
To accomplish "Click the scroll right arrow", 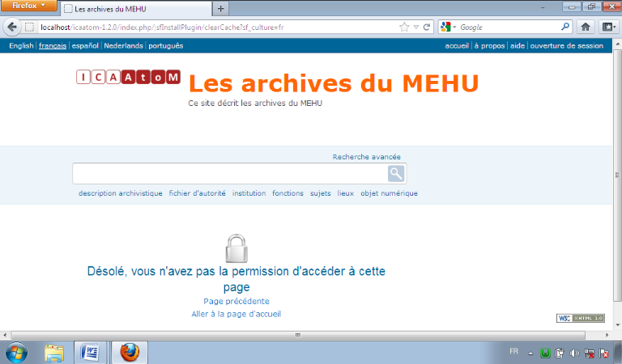I will [x=607, y=335].
